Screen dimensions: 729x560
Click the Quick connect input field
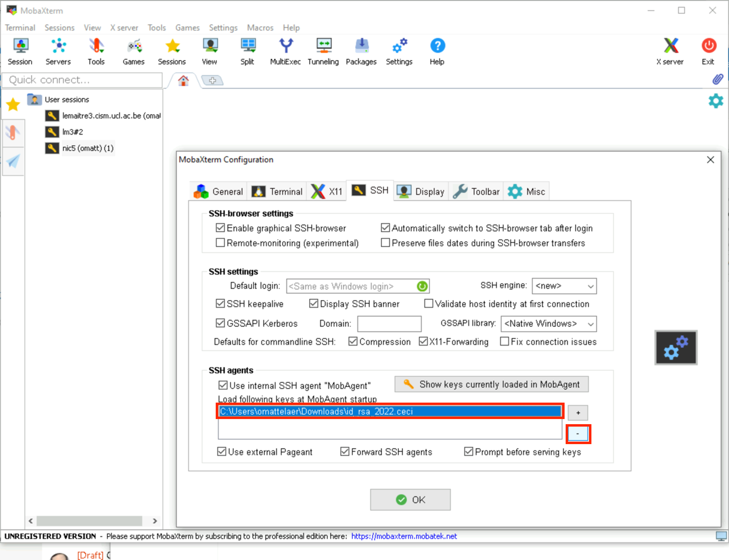[82, 80]
